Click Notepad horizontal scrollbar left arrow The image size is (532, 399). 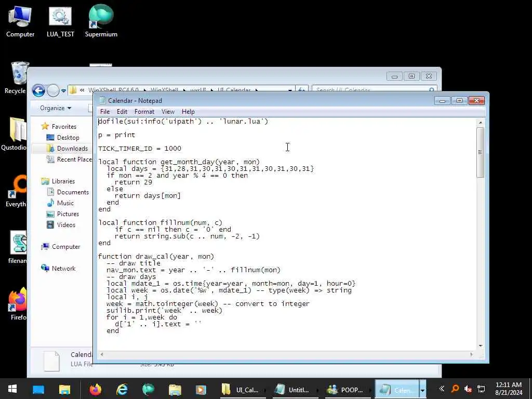click(x=101, y=354)
